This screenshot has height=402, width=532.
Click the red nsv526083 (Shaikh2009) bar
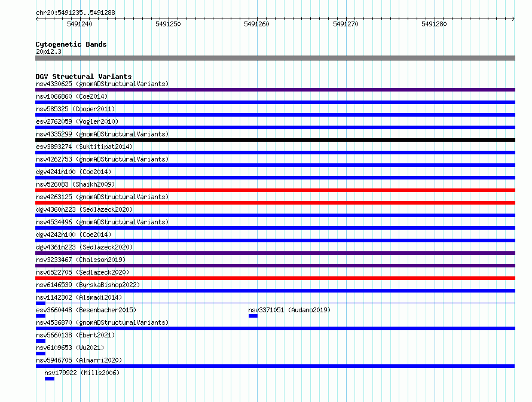coord(275,190)
